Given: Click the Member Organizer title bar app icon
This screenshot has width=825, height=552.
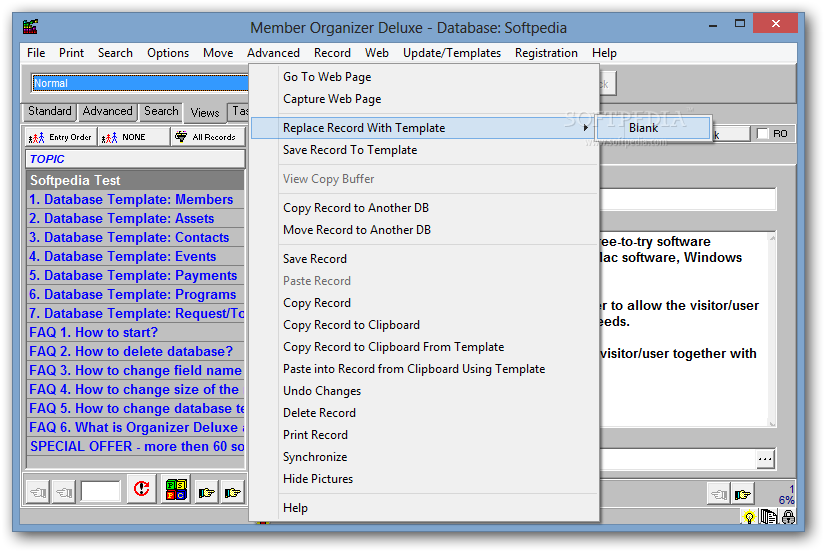Looking at the screenshot, I should pyautogui.click(x=30, y=26).
